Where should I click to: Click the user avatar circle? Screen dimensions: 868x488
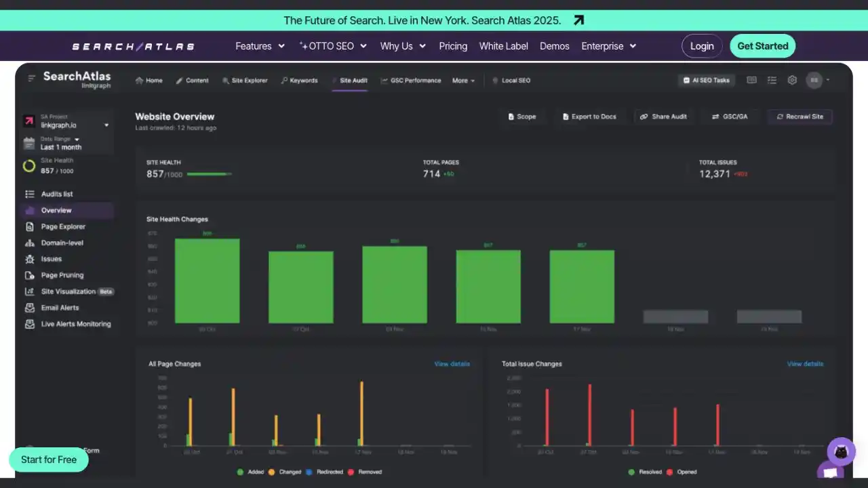pyautogui.click(x=814, y=80)
